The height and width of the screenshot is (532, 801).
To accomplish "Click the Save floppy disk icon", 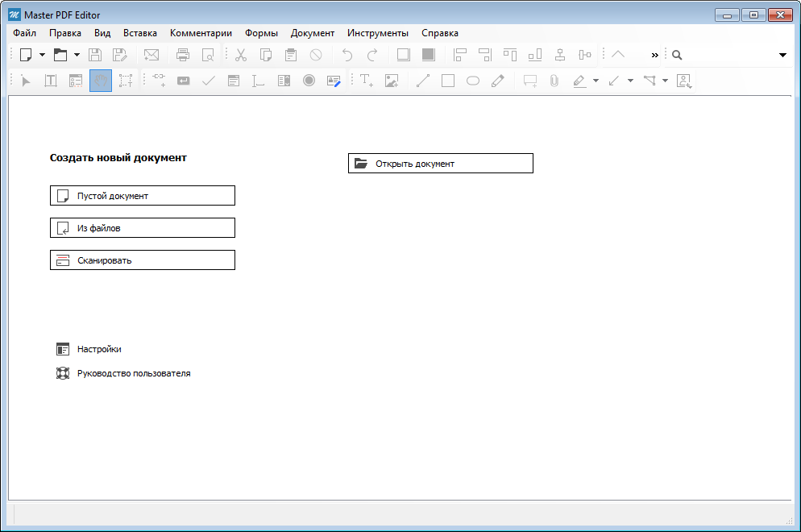I will (95, 55).
